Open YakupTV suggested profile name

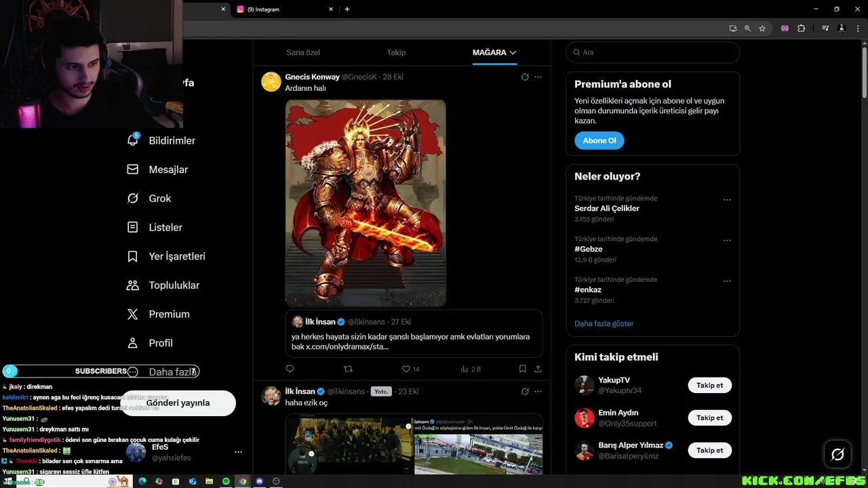click(x=614, y=380)
